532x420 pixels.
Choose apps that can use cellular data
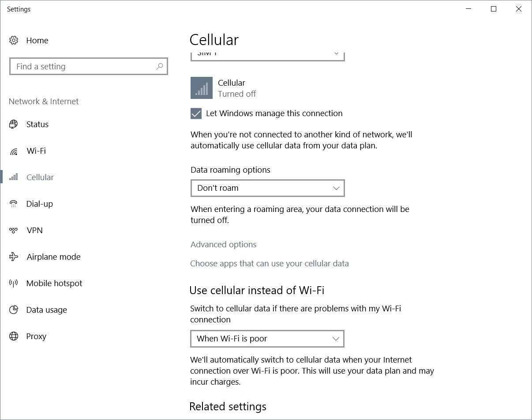tap(269, 263)
